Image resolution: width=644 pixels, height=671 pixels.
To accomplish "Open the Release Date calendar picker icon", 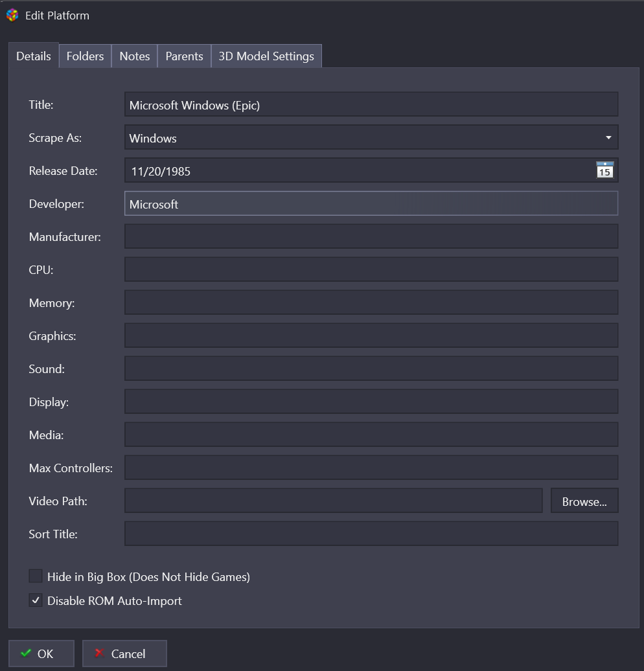I will [604, 170].
